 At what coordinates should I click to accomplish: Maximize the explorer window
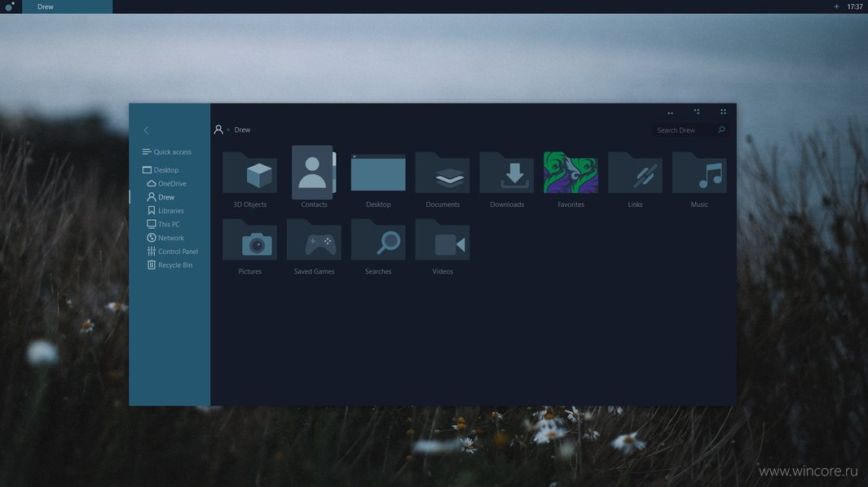coord(697,112)
